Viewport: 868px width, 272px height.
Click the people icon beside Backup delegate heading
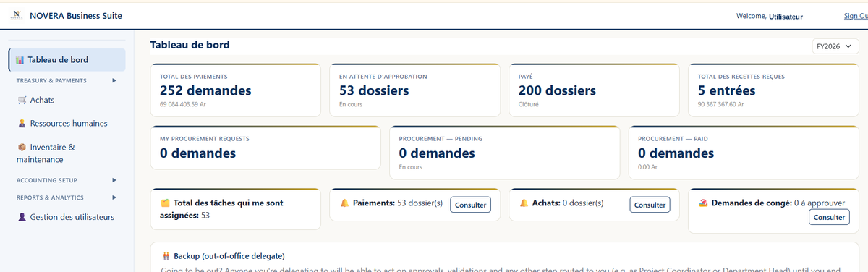166,256
